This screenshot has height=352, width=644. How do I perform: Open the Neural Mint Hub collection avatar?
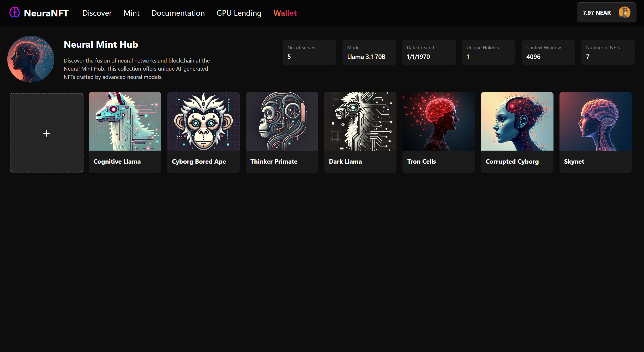coord(31,59)
